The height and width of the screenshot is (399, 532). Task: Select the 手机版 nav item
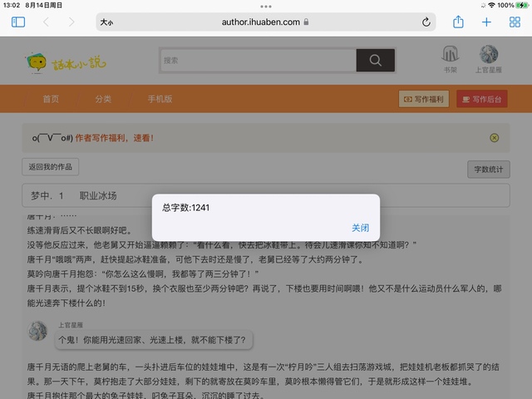point(160,99)
